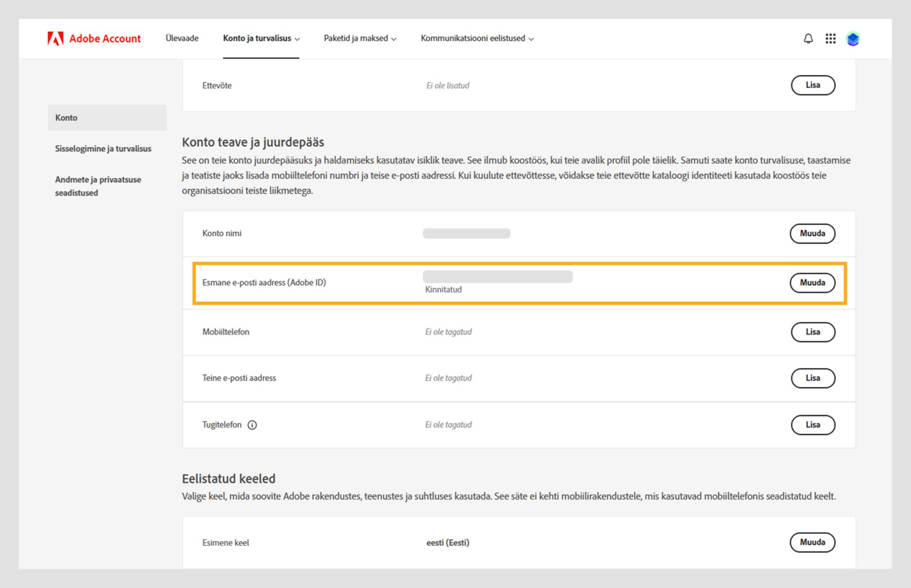Add a Teine e-posti aadress
The height and width of the screenshot is (588, 911).
click(812, 378)
